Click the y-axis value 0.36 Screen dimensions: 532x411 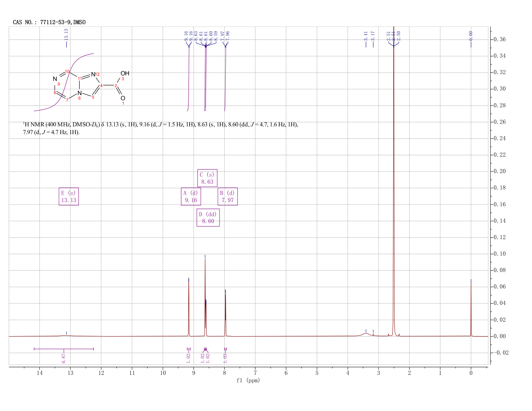[x=500, y=40]
